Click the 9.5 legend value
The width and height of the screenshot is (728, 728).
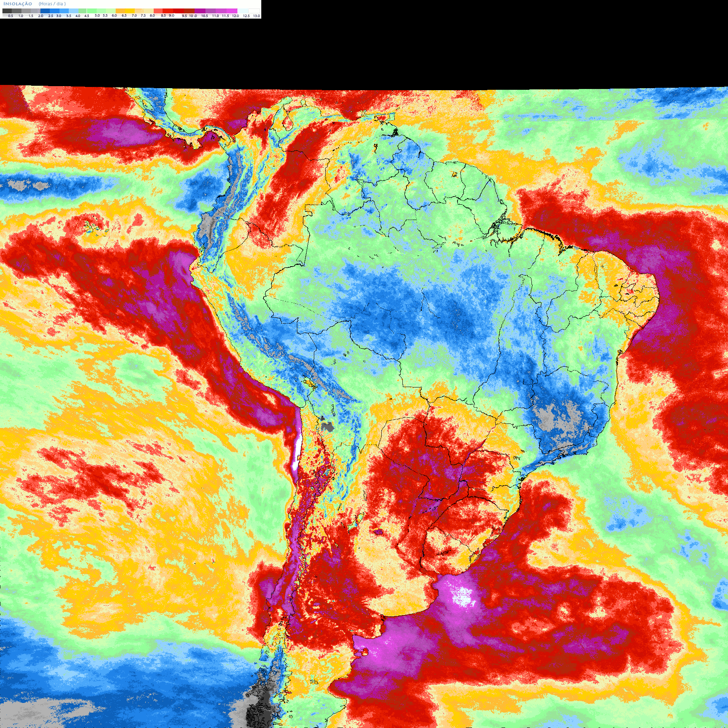(x=184, y=16)
